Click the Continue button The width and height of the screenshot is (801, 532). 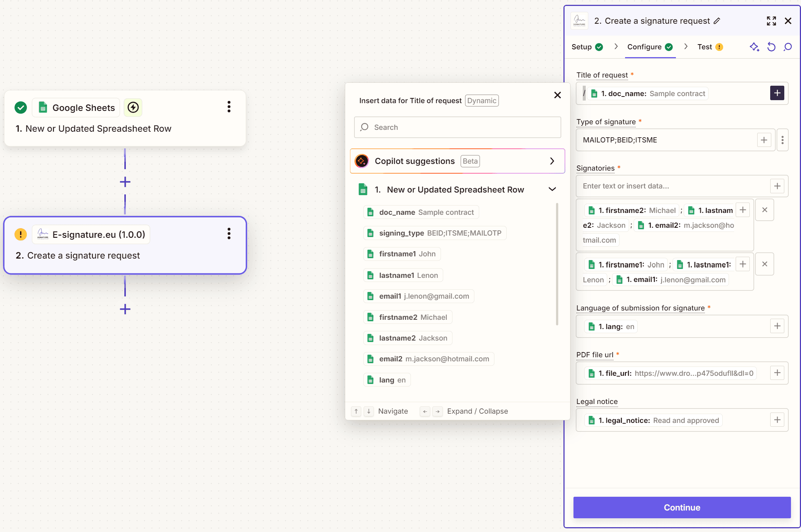[x=682, y=507]
